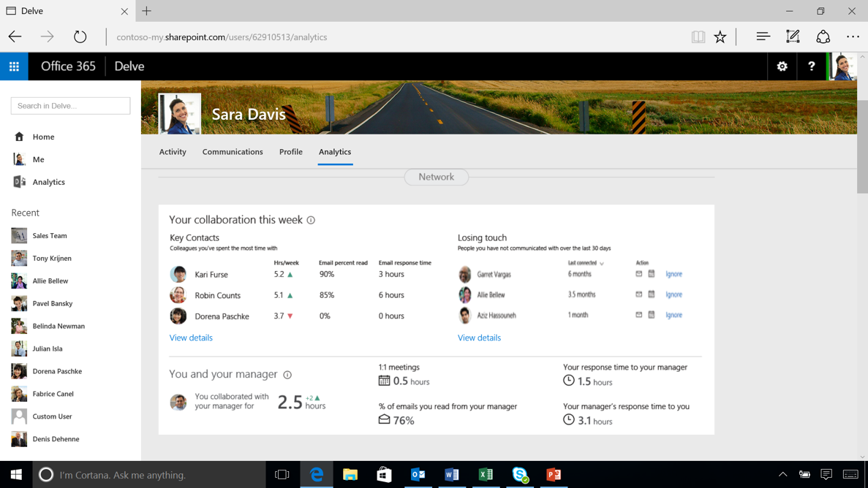Open Help with the question mark icon
Image resolution: width=868 pixels, height=488 pixels.
(x=811, y=66)
